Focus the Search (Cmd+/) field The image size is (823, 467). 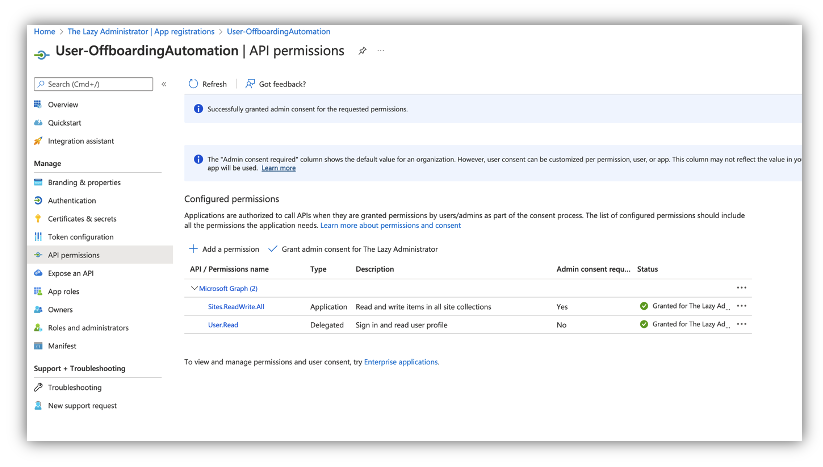[x=93, y=84]
